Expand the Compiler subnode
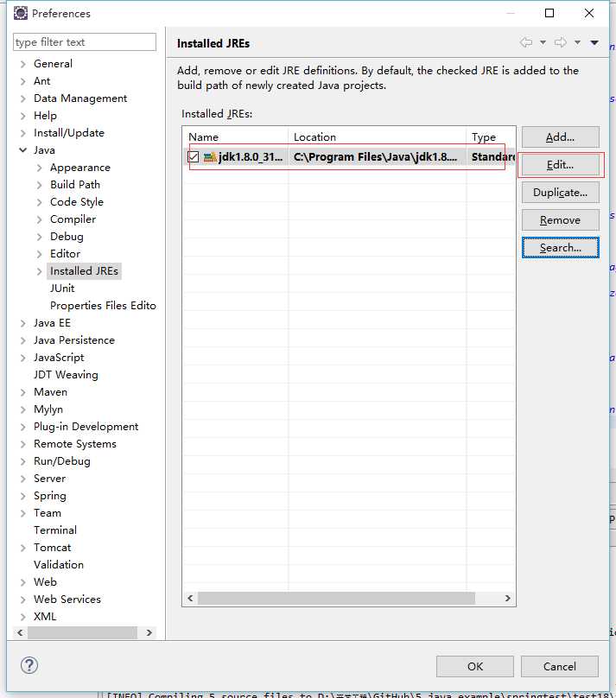 tap(40, 219)
